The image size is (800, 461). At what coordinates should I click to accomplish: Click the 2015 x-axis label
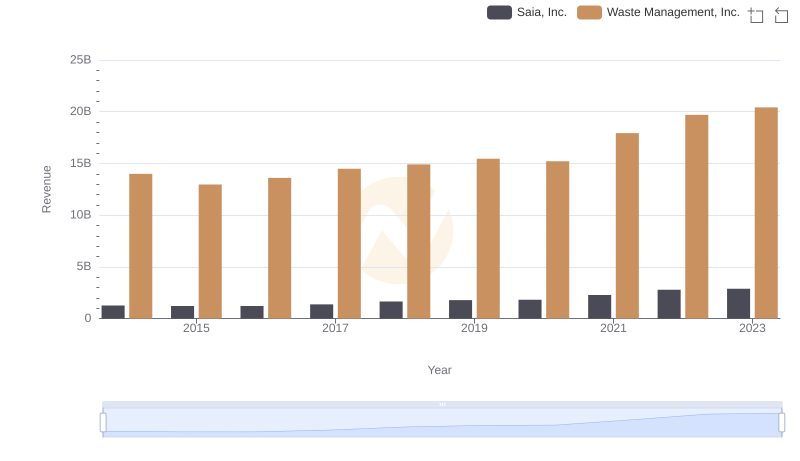[196, 328]
